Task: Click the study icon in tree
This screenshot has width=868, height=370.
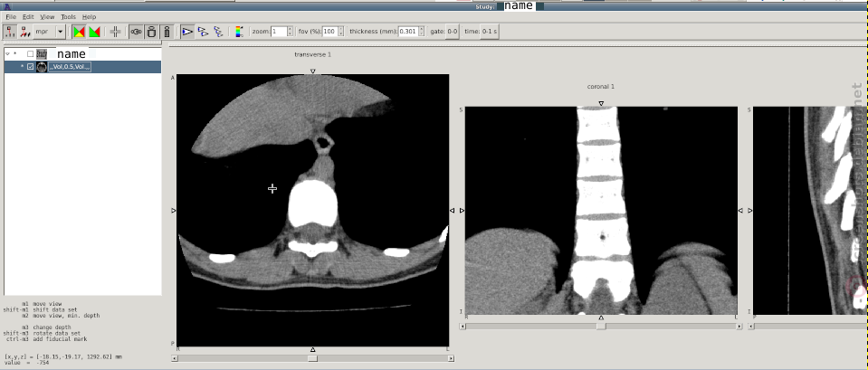Action: tap(42, 53)
